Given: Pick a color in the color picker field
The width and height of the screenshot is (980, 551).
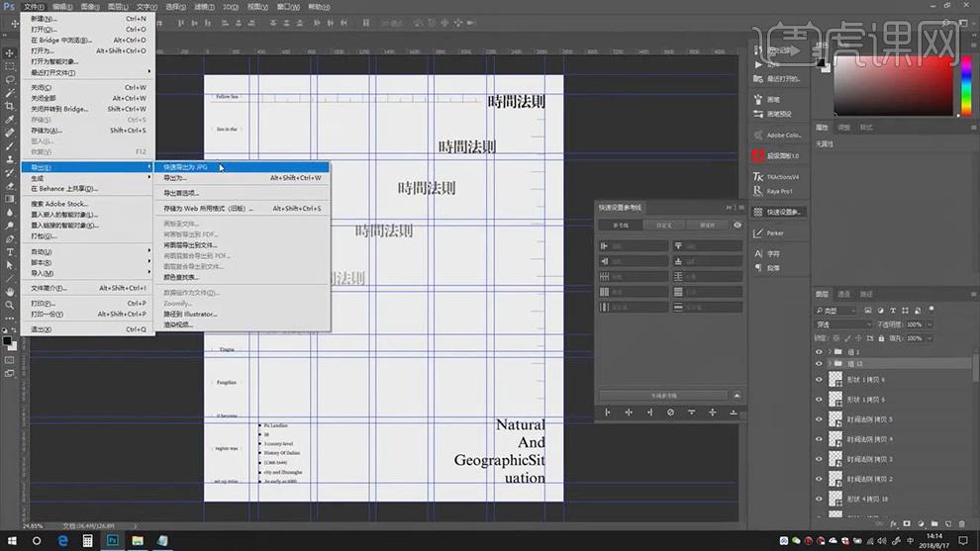Looking at the screenshot, I should point(891,84).
